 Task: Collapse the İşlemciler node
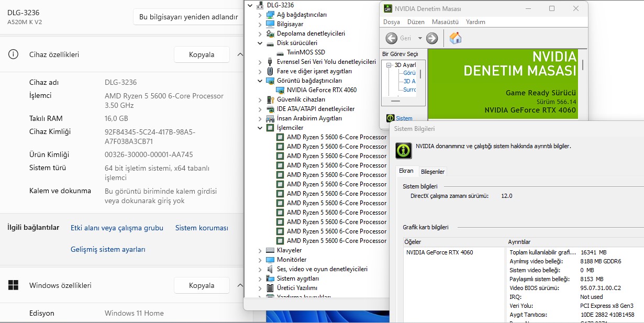point(260,128)
